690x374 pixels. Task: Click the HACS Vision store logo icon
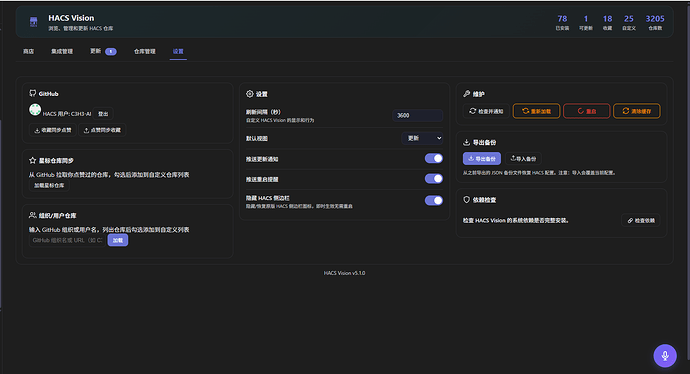click(33, 22)
